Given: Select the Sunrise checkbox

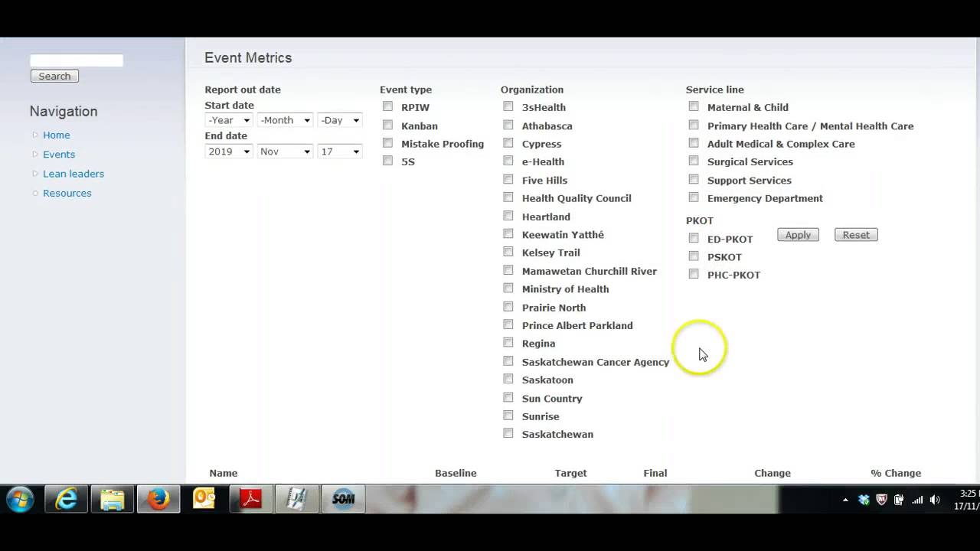Looking at the screenshot, I should pyautogui.click(x=508, y=416).
